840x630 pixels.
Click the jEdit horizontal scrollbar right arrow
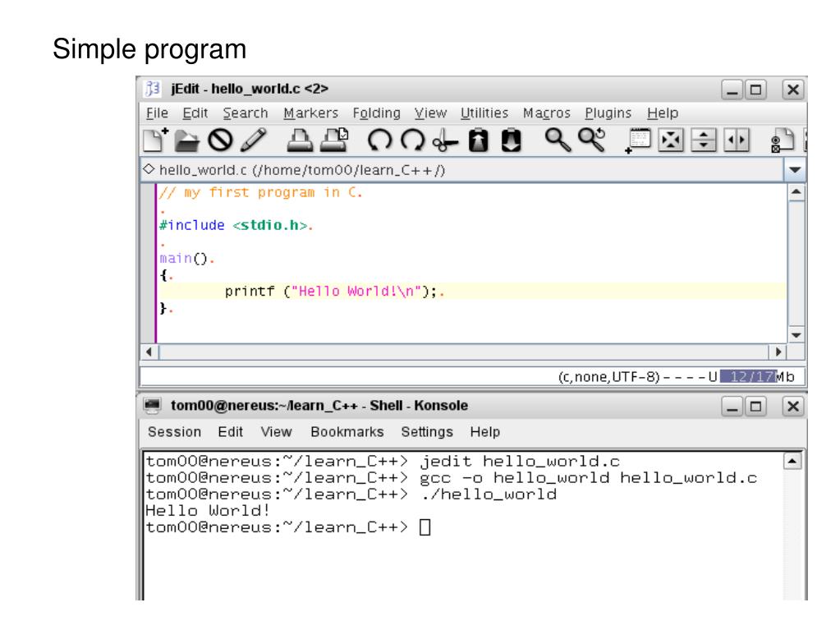(778, 352)
